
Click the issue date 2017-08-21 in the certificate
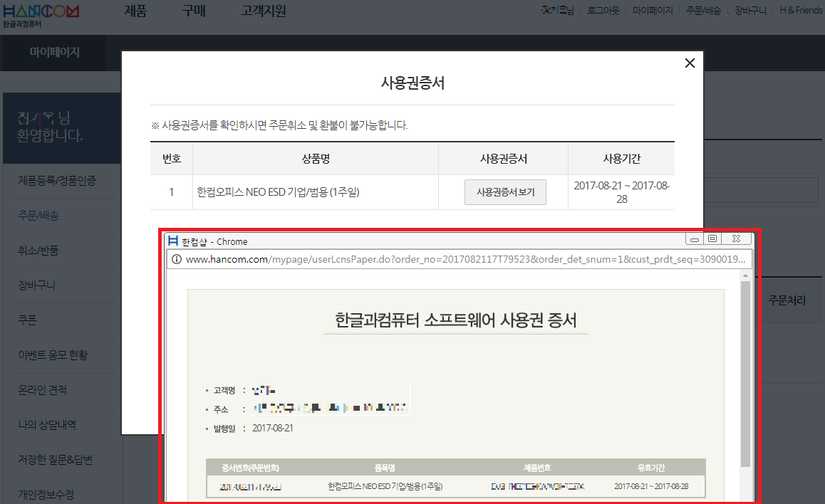[x=273, y=429]
